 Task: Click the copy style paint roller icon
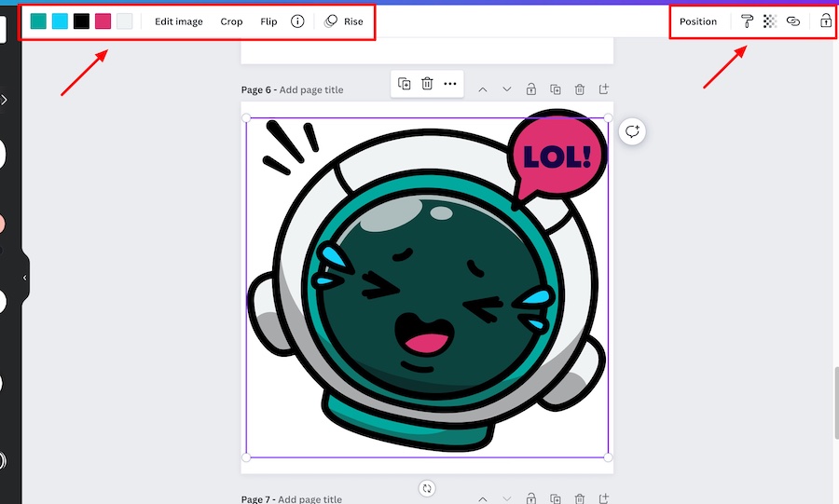pyautogui.click(x=747, y=21)
